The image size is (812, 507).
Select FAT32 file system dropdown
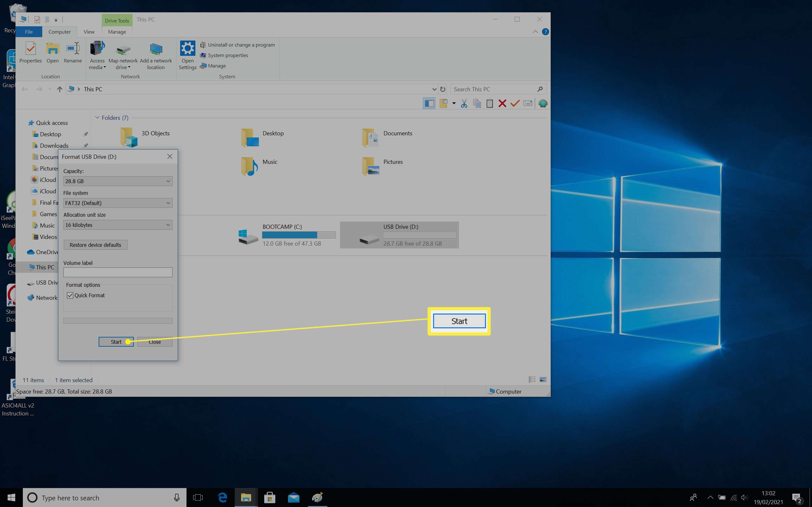(117, 203)
